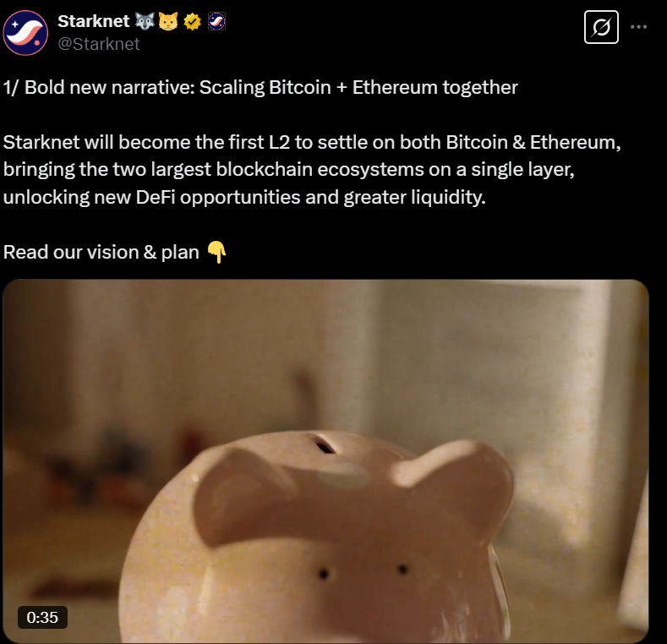Click the 0:35 video duration badge
Screen dimensions: 667x644
42,617
